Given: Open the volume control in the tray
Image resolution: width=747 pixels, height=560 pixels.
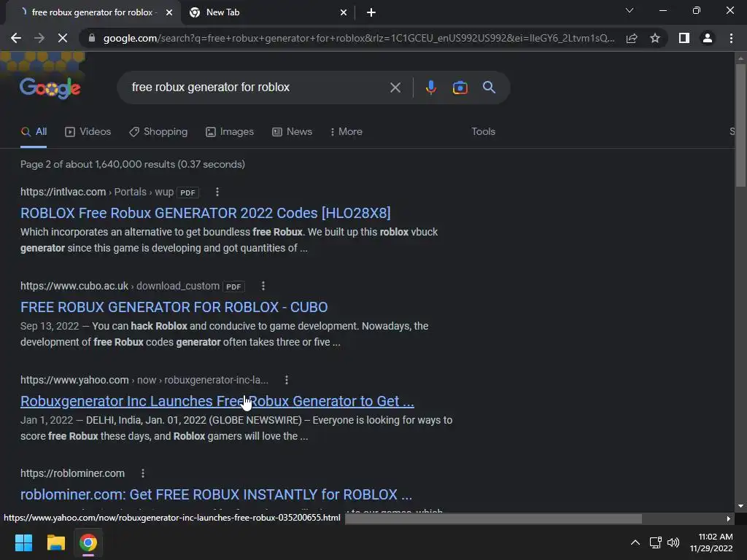Looking at the screenshot, I should [x=673, y=542].
